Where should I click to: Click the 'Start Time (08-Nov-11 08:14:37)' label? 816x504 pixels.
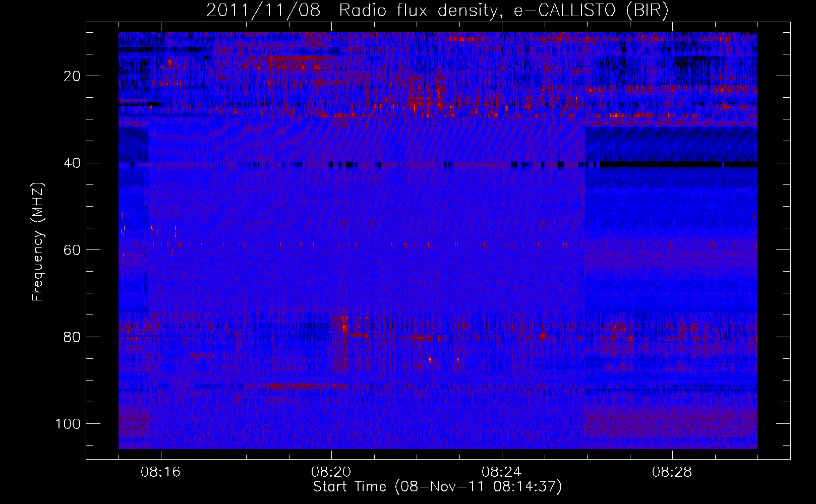437,487
